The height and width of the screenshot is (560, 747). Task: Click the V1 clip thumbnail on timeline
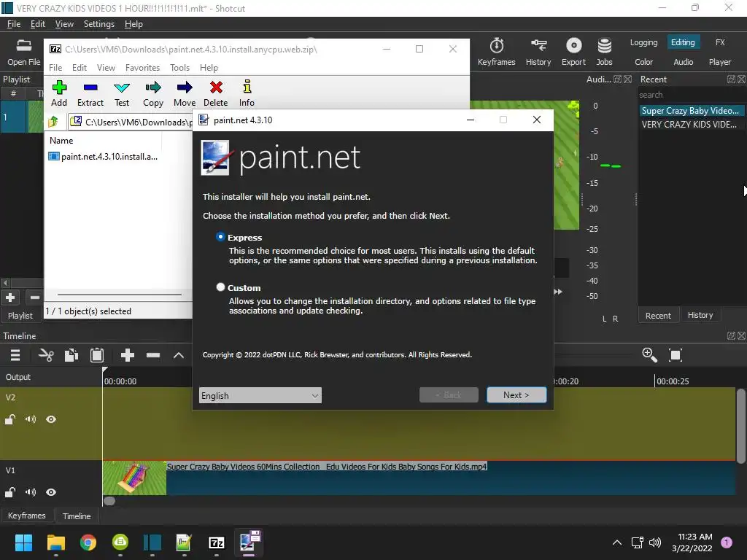(x=134, y=478)
